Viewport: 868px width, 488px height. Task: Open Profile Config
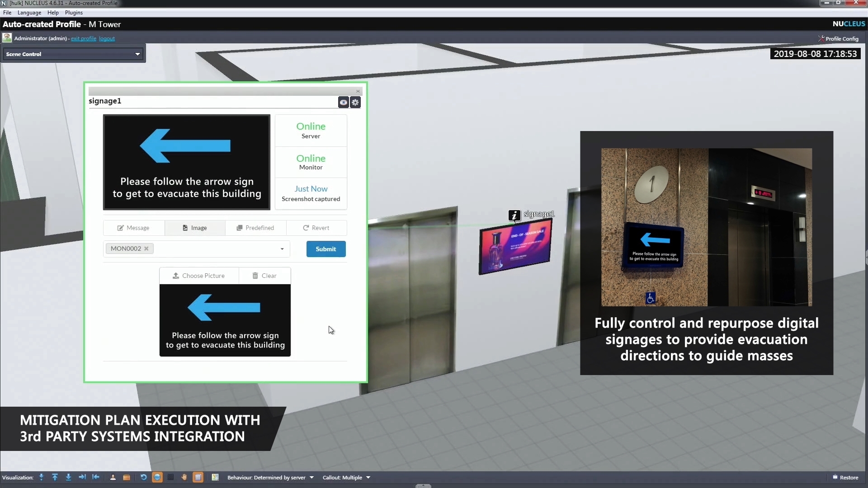[x=838, y=39]
